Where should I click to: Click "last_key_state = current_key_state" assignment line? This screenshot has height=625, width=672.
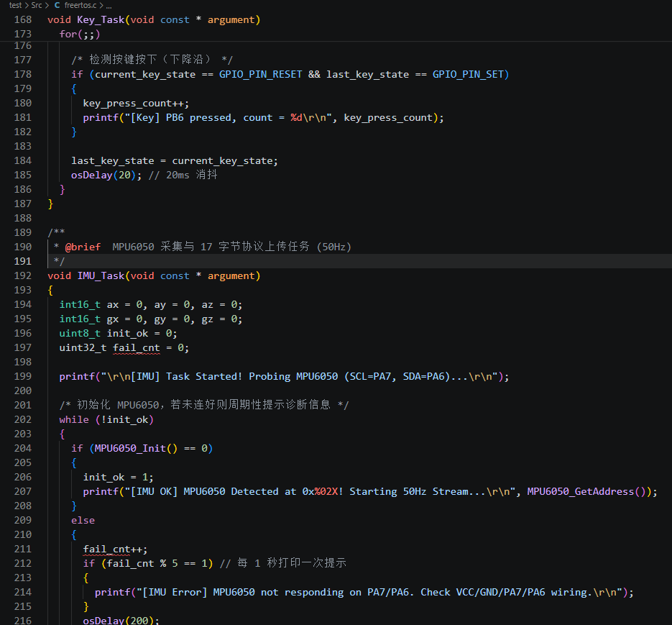tap(175, 161)
